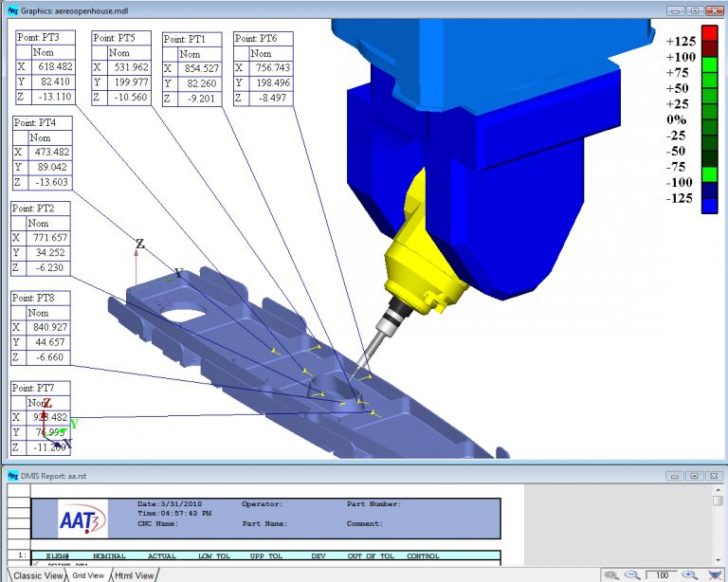Click the Part Number: field
Image resolution: width=728 pixels, height=582 pixels.
[x=373, y=504]
